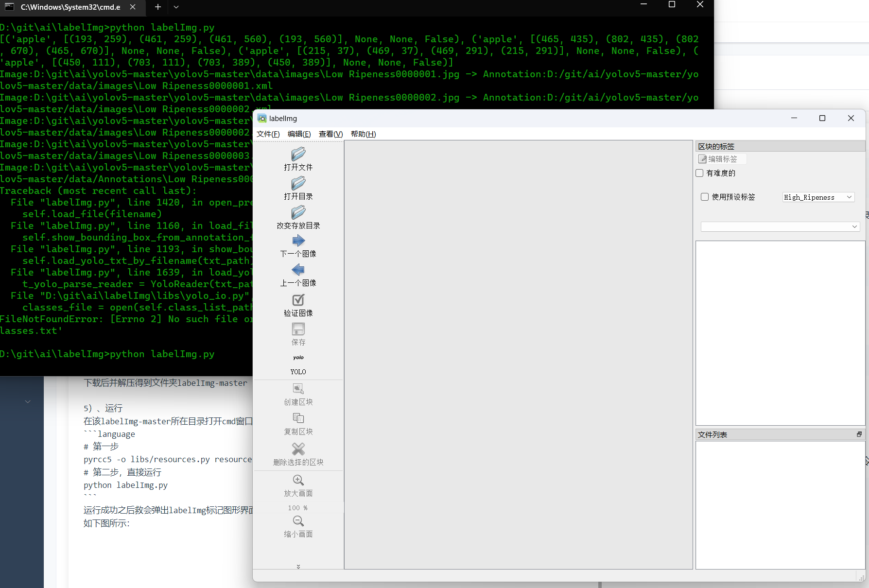
Task: Click the Verify Image (验证图像) checkmark icon
Action: pyautogui.click(x=298, y=300)
